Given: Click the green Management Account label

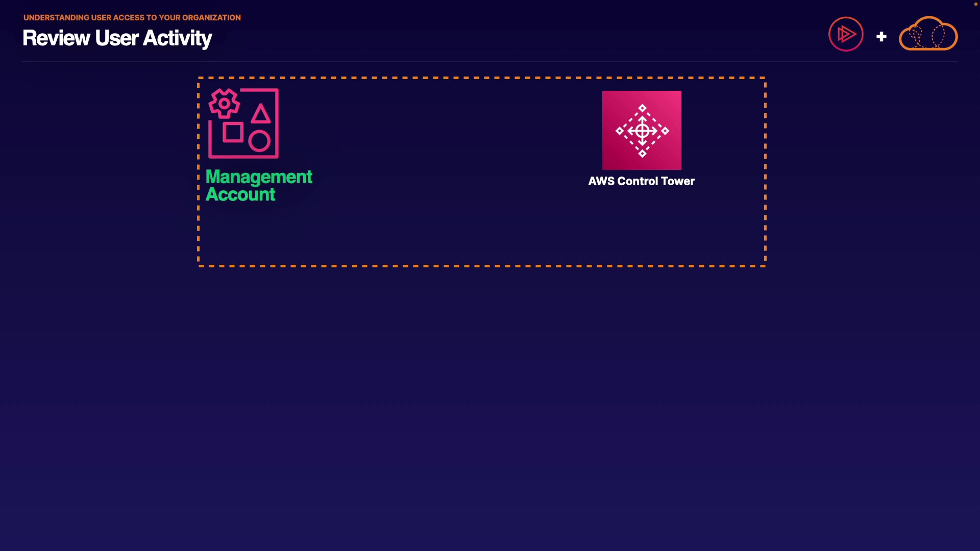Looking at the screenshot, I should [x=258, y=185].
